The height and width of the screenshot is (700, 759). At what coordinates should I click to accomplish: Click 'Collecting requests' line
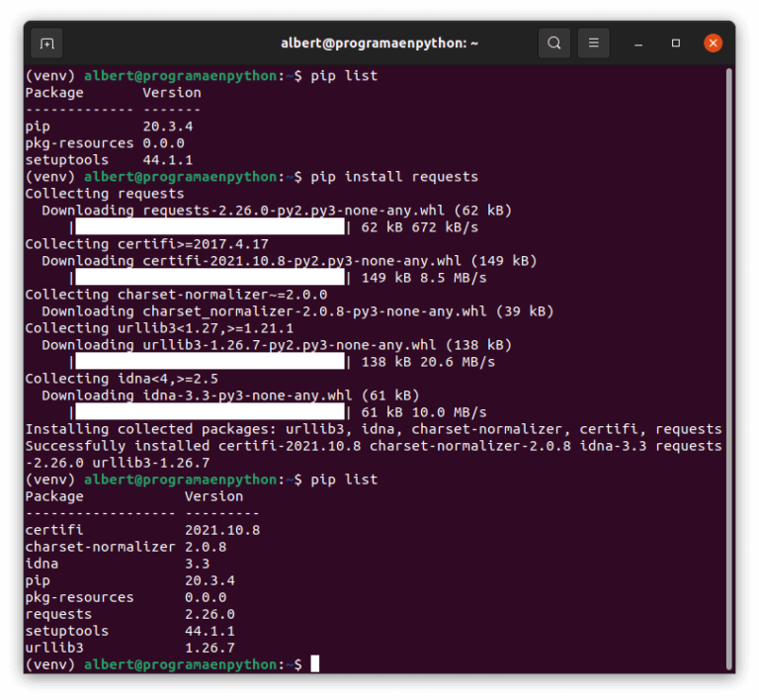(105, 194)
